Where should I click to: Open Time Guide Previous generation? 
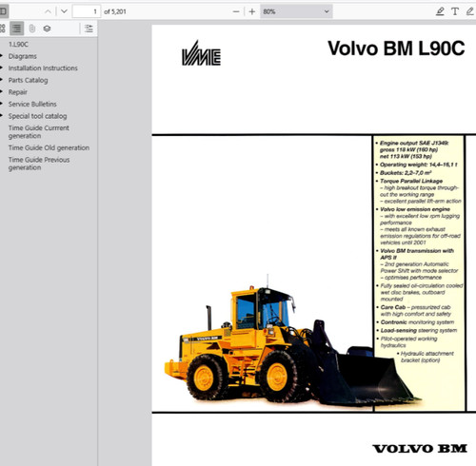39,164
